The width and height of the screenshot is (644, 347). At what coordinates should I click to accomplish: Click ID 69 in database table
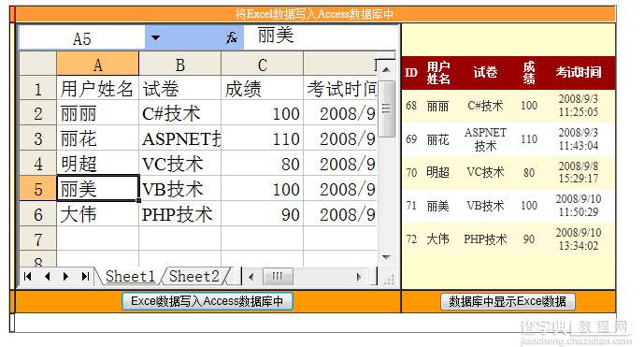click(x=411, y=139)
